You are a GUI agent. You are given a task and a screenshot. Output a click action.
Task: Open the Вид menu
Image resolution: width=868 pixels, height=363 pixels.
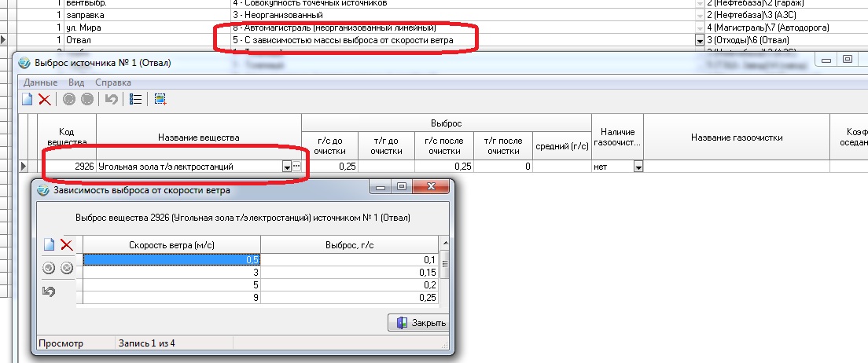tap(76, 82)
